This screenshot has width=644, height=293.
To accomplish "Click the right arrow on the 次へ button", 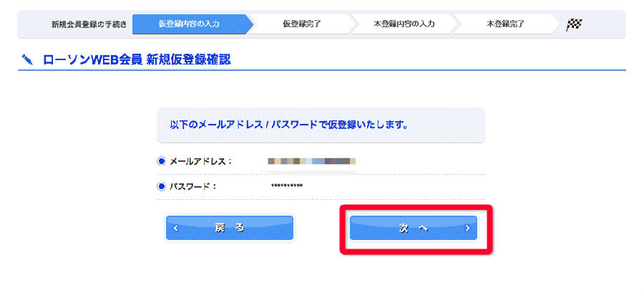I will 468,229.
